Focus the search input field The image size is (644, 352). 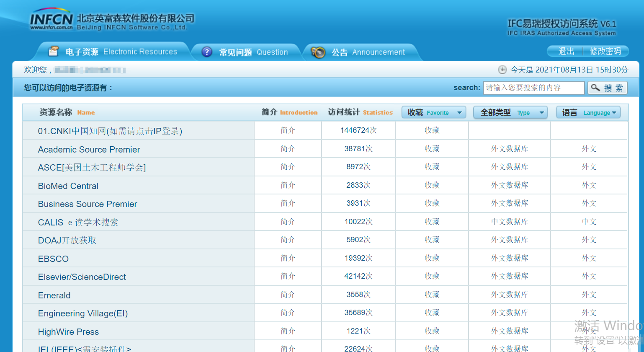click(533, 88)
